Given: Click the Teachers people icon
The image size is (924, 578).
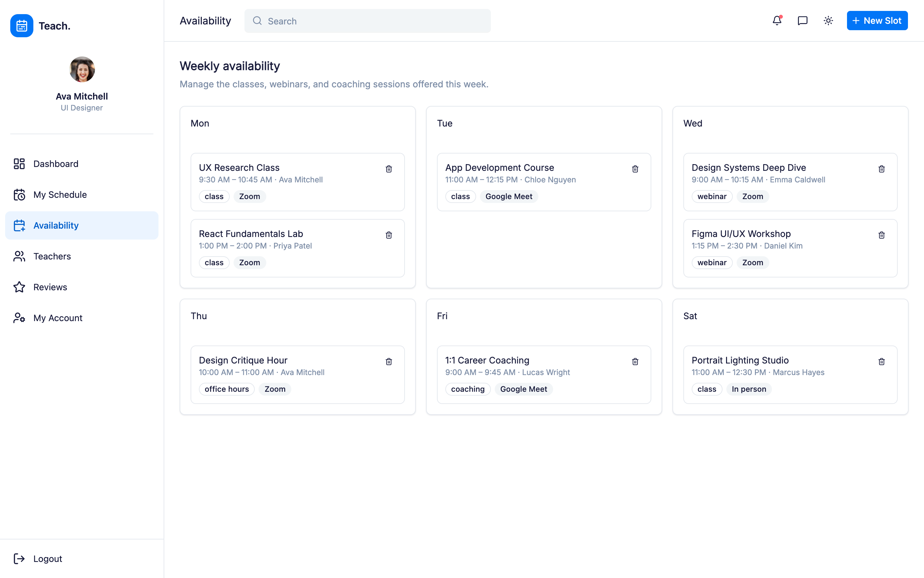Looking at the screenshot, I should [x=19, y=256].
